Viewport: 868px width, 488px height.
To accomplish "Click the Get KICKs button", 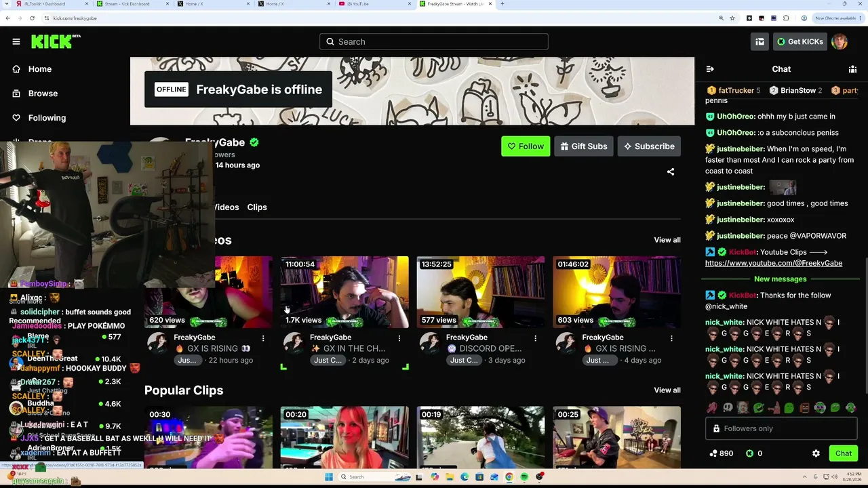I will pyautogui.click(x=800, y=41).
